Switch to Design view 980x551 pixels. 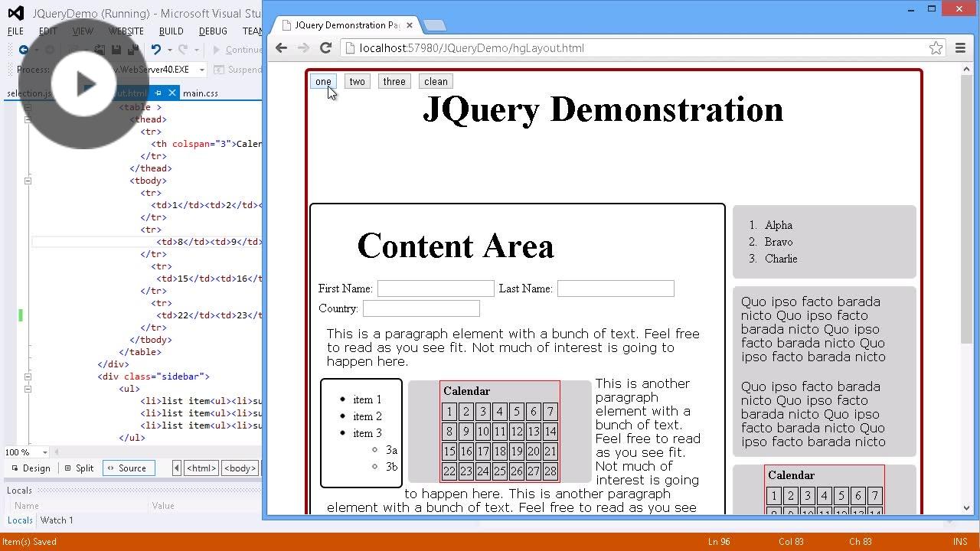click(36, 468)
